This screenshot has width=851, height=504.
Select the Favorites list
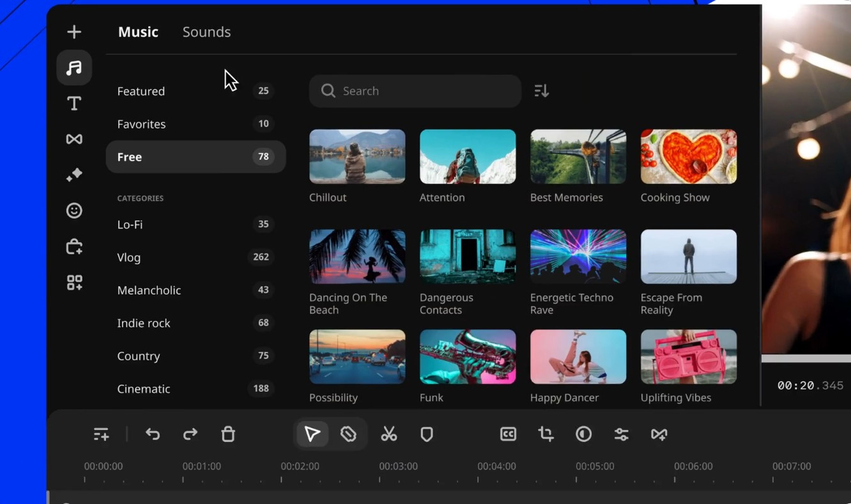pyautogui.click(x=196, y=124)
